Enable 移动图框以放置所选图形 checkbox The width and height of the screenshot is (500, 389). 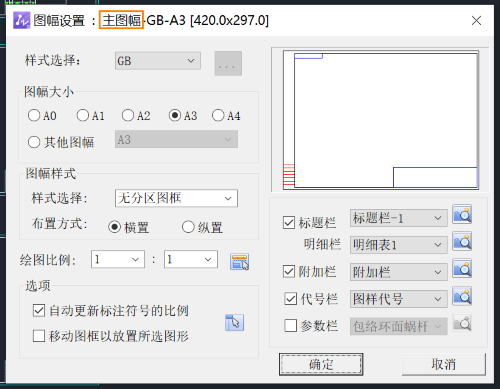coord(39,336)
